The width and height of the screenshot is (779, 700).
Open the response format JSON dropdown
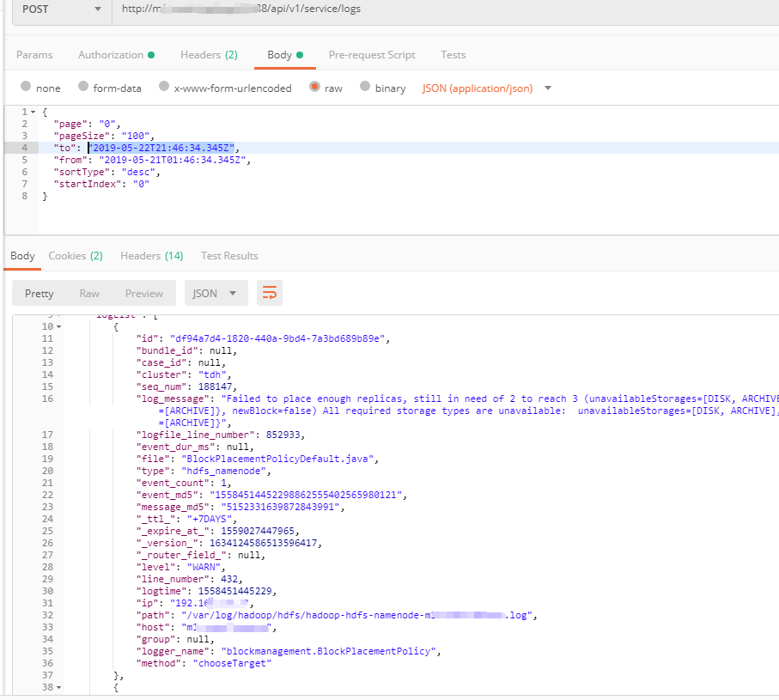pyautogui.click(x=216, y=292)
